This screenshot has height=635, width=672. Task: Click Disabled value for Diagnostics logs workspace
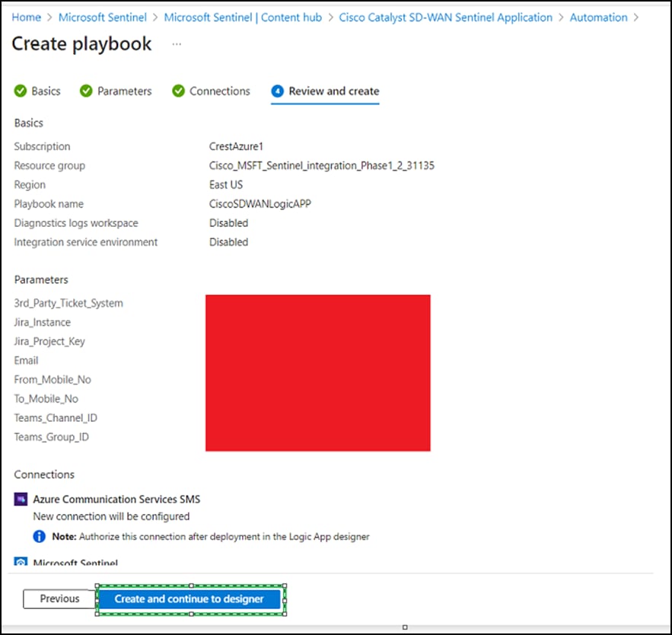(228, 223)
